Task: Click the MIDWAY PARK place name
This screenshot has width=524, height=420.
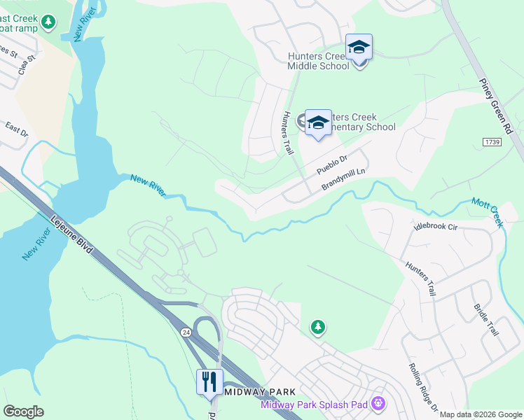Action: pos(260,391)
